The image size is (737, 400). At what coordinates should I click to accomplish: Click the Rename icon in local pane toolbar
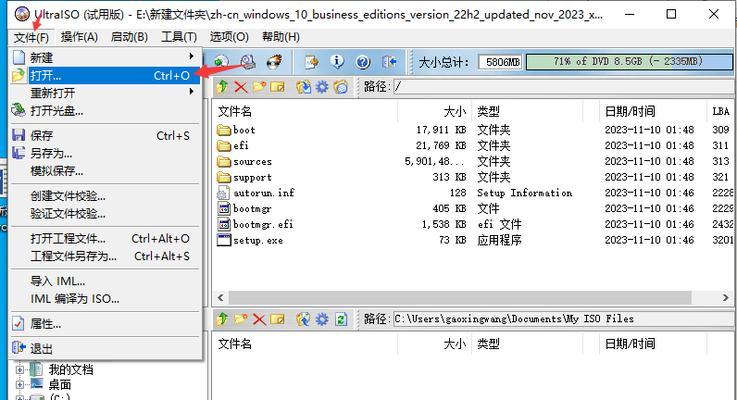[x=277, y=319]
